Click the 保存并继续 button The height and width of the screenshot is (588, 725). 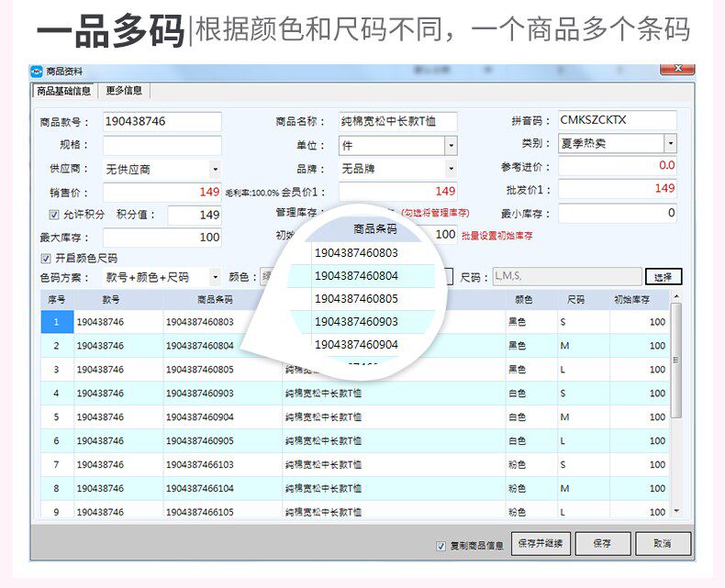540,544
